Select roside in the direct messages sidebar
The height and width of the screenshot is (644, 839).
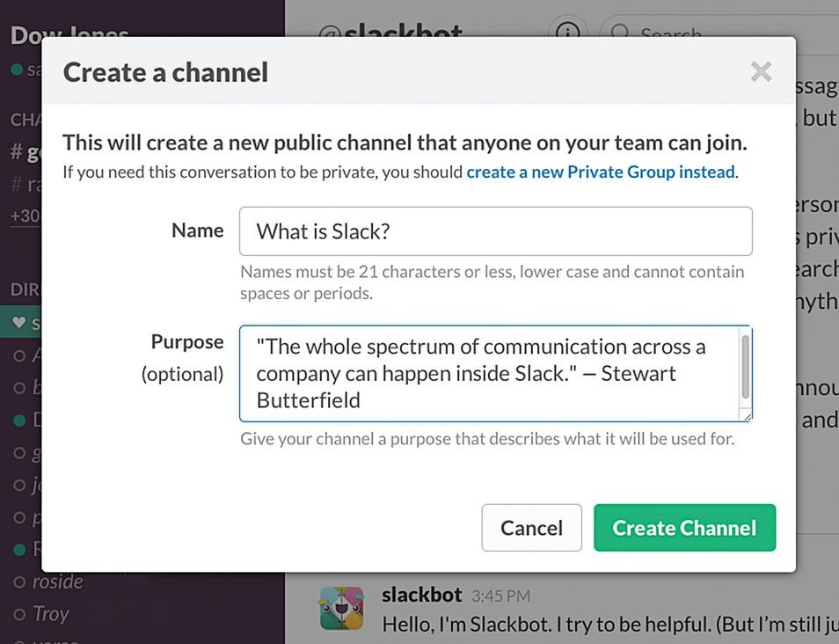58,582
